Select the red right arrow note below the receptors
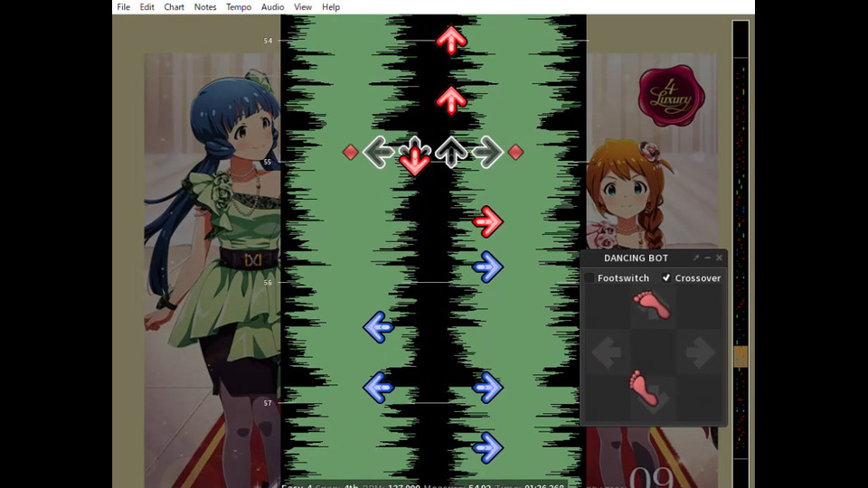 pyautogui.click(x=487, y=222)
